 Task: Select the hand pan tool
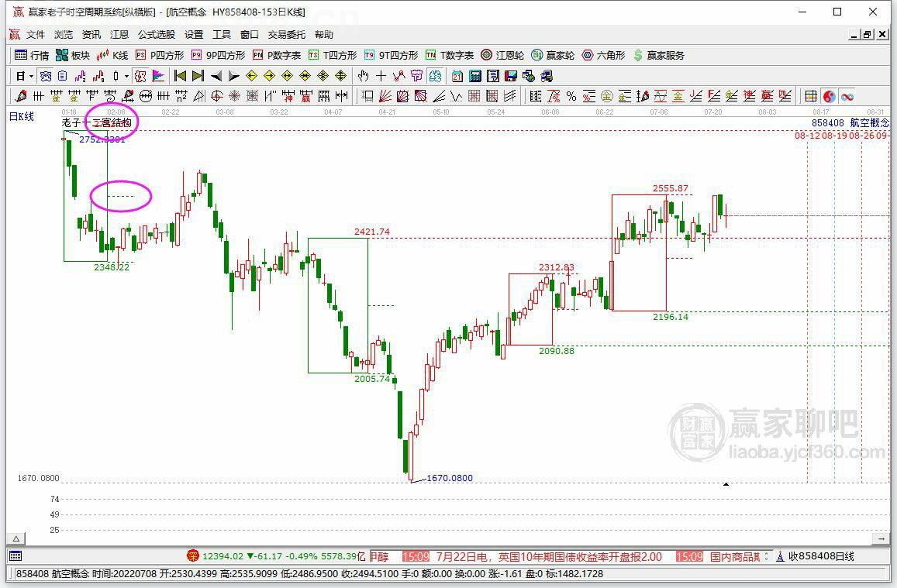(x=364, y=76)
